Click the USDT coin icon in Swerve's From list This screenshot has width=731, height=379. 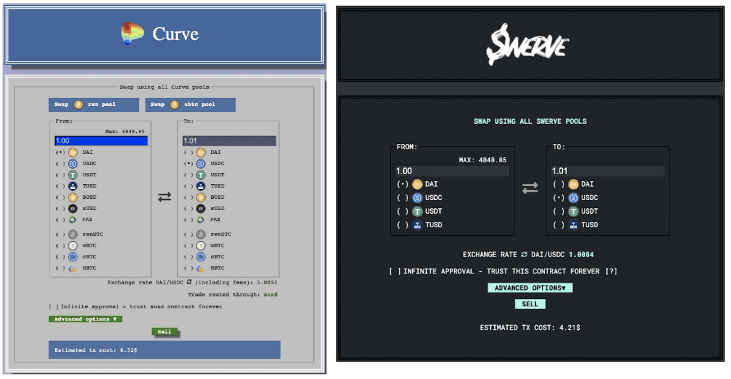coord(417,211)
